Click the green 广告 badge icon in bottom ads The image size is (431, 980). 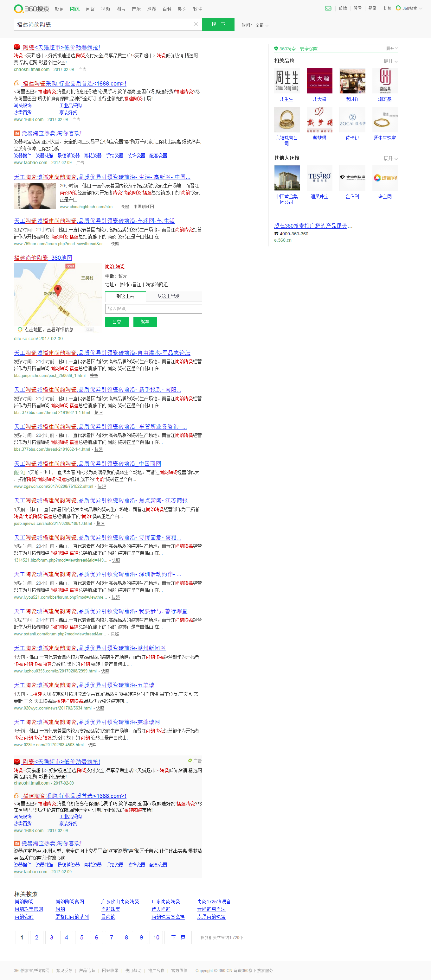coord(190,760)
